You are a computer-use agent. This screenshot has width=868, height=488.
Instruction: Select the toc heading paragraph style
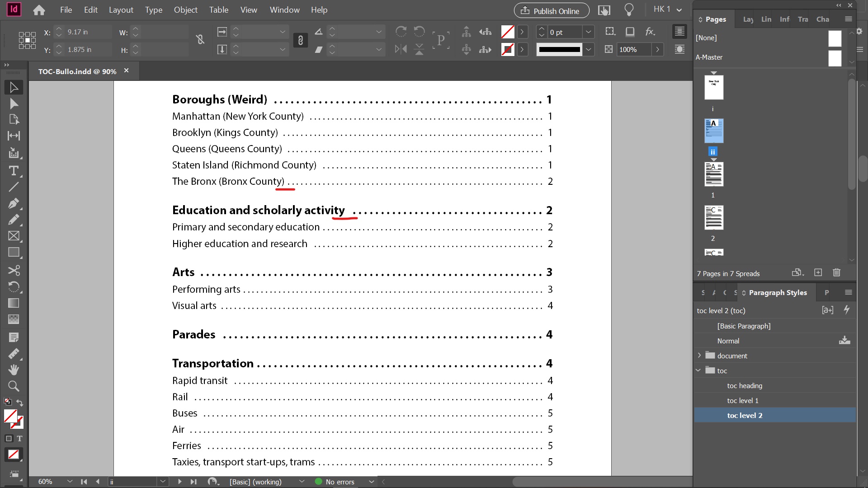tap(745, 385)
